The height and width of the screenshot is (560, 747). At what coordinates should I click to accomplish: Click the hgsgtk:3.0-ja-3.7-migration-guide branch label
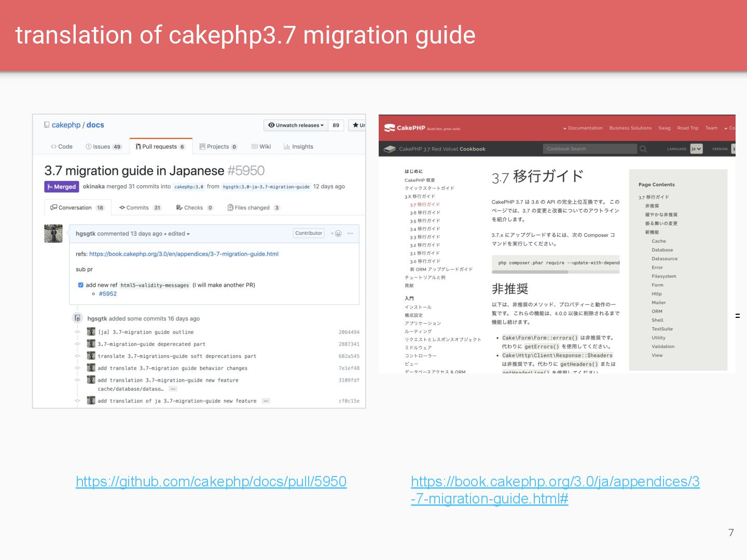266,187
